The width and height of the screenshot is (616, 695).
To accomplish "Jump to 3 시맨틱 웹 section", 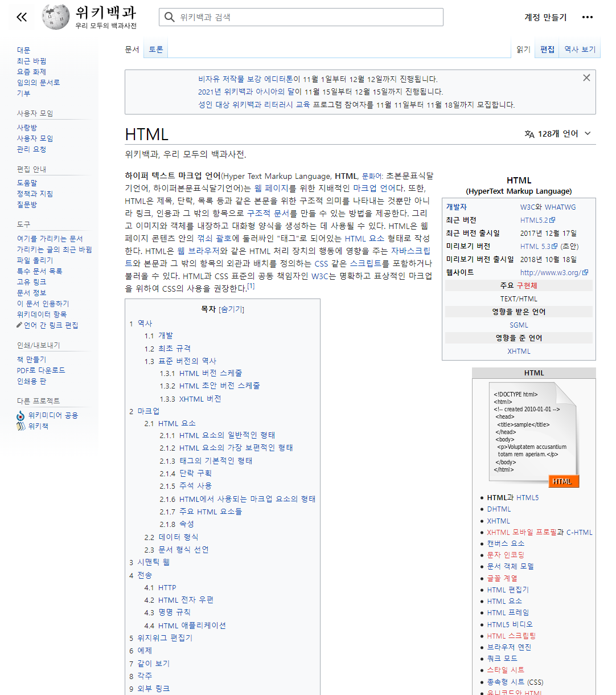I will tap(149, 562).
